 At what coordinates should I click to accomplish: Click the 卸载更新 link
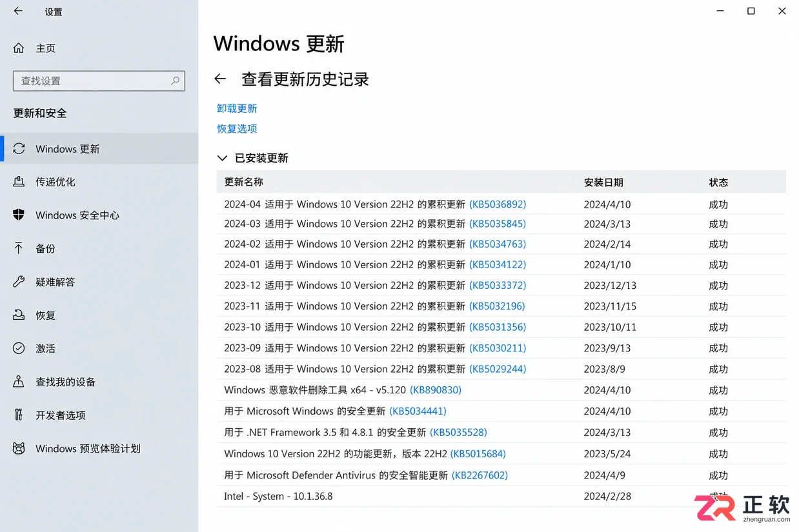237,108
